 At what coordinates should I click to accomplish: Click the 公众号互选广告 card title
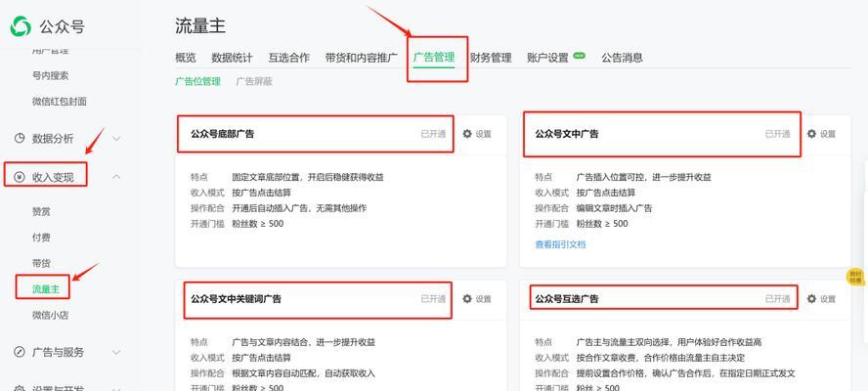pos(567,298)
